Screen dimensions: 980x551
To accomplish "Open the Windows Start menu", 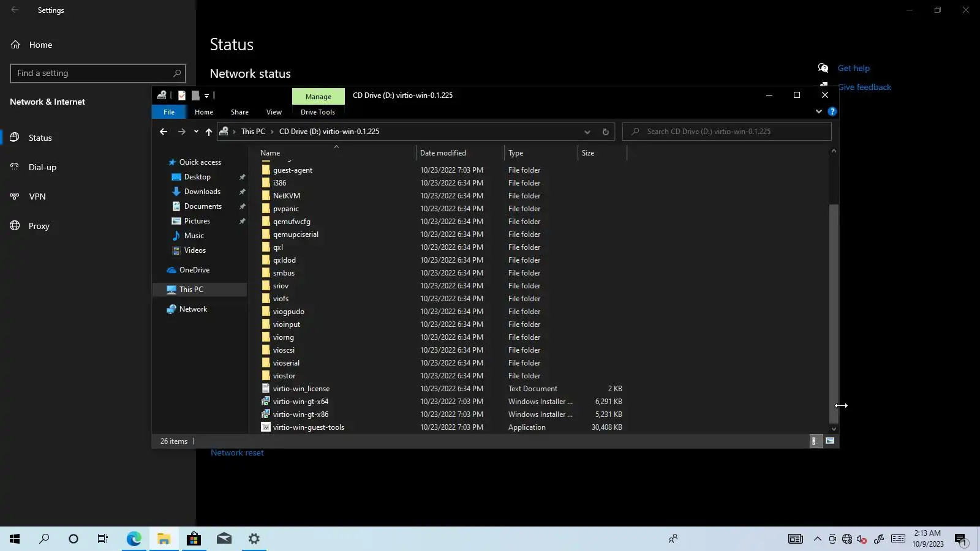I will pos(15,539).
